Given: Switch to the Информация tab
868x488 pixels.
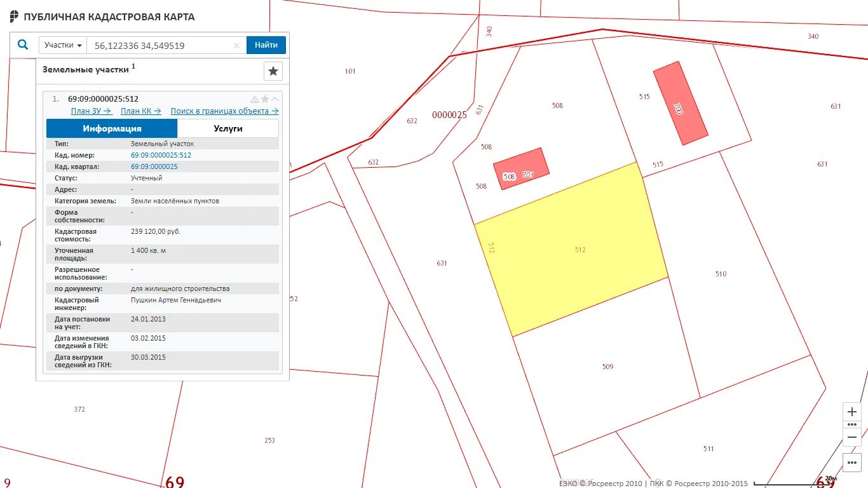Looking at the screenshot, I should [112, 128].
